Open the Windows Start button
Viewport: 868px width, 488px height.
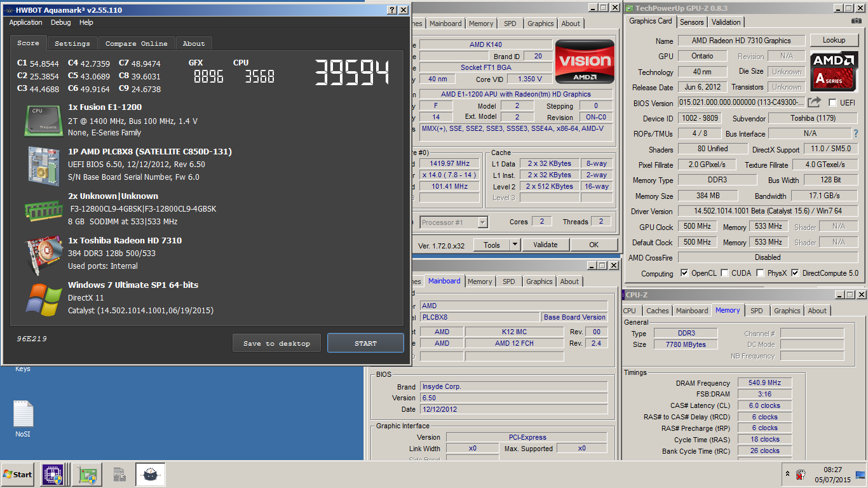(18, 474)
